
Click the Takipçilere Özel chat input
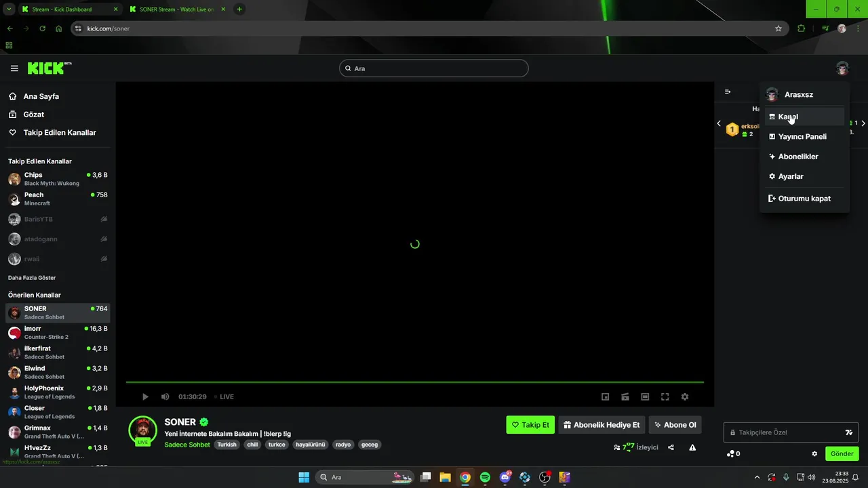tap(791, 432)
